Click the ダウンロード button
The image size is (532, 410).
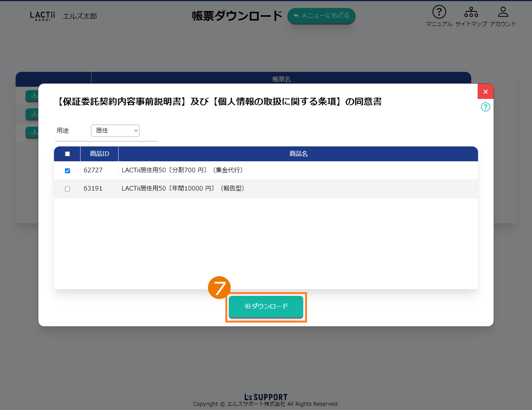tap(266, 307)
